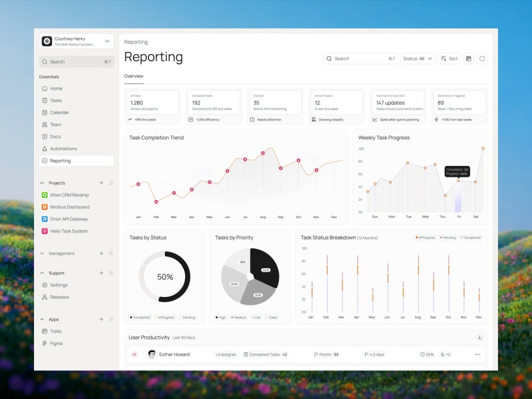Open Tasks in the sidebar

(76, 101)
